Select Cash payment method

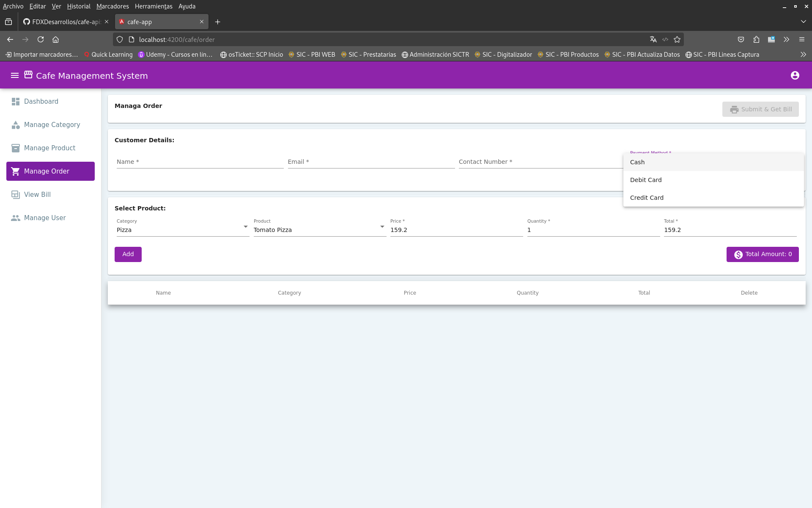coord(713,162)
